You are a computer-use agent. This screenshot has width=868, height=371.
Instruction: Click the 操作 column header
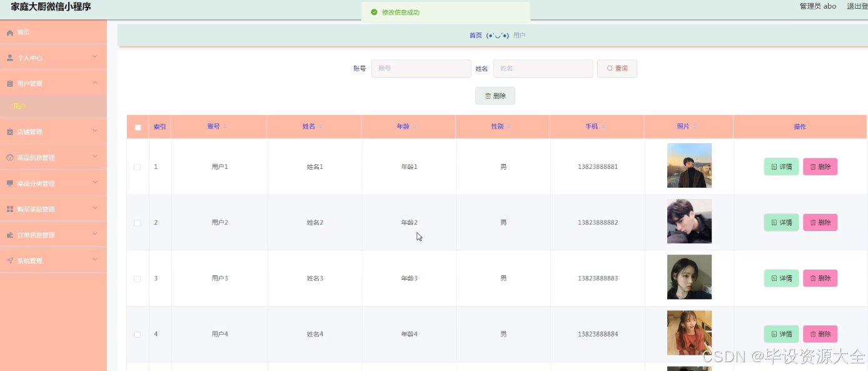click(800, 127)
